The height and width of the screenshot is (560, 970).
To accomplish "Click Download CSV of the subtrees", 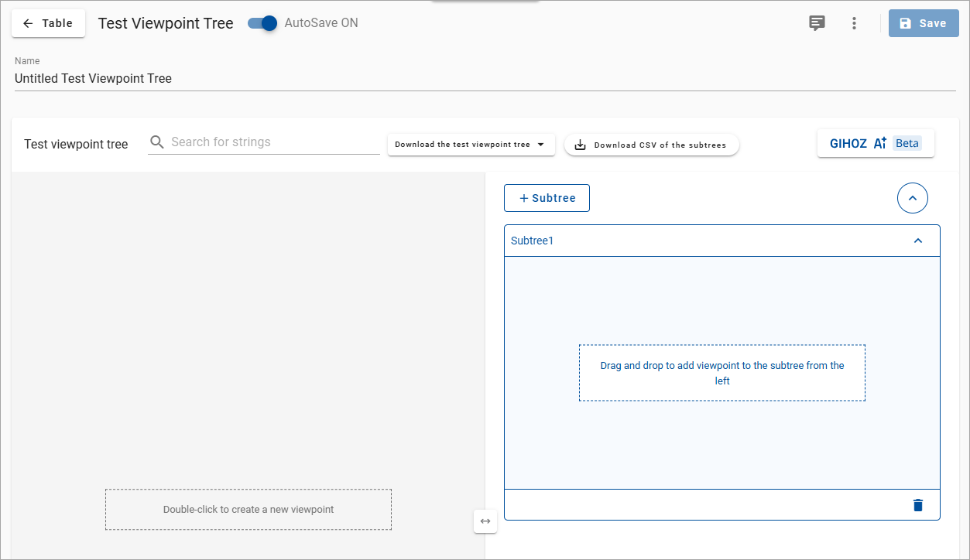I will pyautogui.click(x=651, y=144).
